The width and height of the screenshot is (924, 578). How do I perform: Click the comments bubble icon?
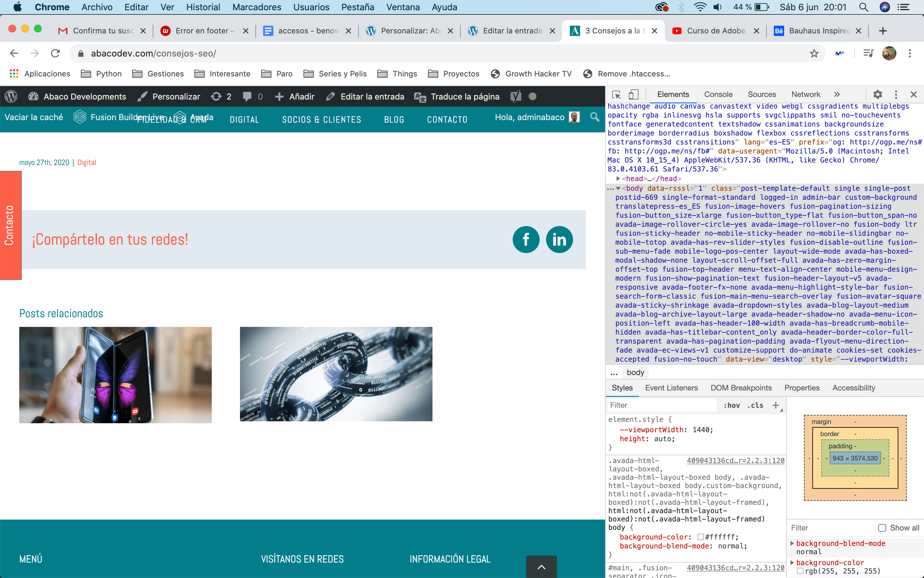pos(247,96)
